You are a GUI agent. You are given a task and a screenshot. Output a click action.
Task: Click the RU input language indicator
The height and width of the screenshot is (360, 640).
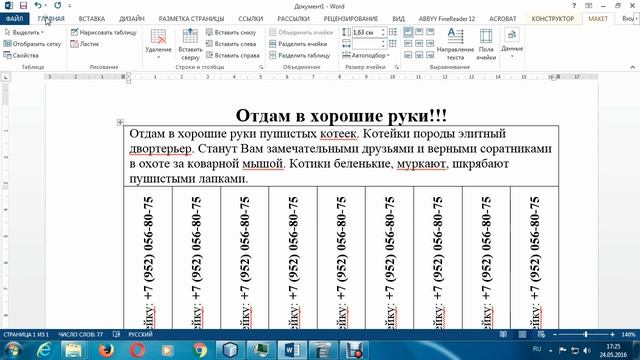tap(537, 349)
